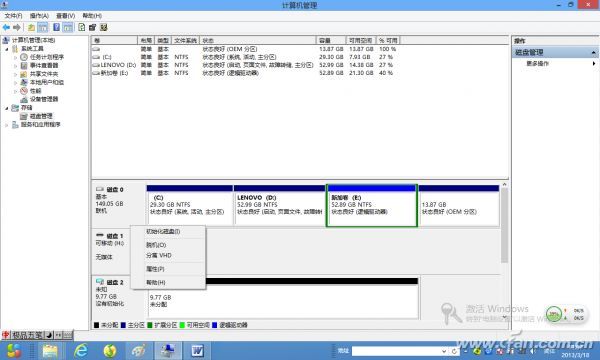Click the 事件查看器 icon in tree
Viewport: 600px width, 360px height.
[x=24, y=65]
